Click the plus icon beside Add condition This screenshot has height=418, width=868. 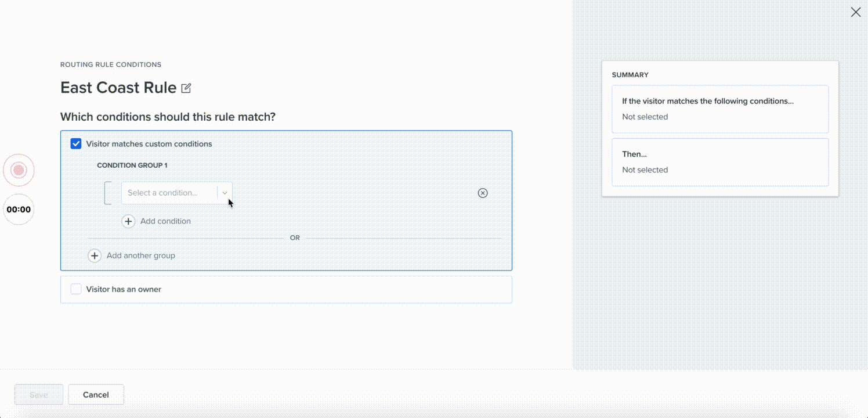[128, 221]
